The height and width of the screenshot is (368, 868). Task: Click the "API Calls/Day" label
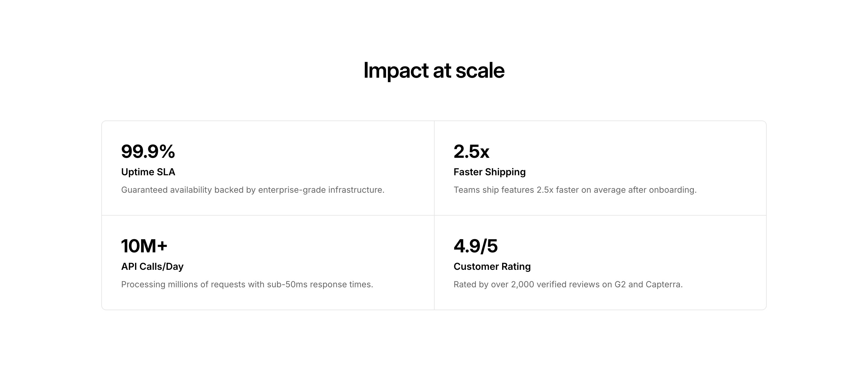(152, 267)
